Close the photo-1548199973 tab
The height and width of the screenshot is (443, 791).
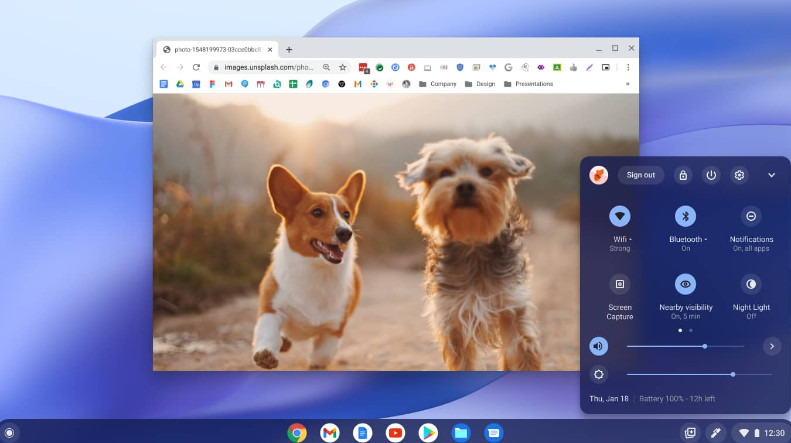(x=270, y=49)
